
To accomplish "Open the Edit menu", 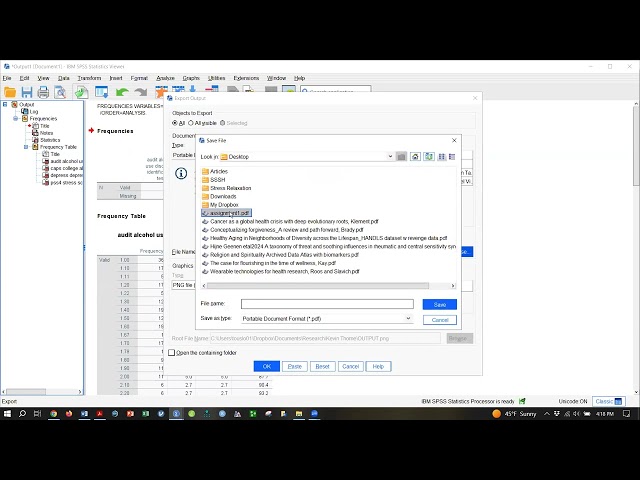I will tap(24, 78).
